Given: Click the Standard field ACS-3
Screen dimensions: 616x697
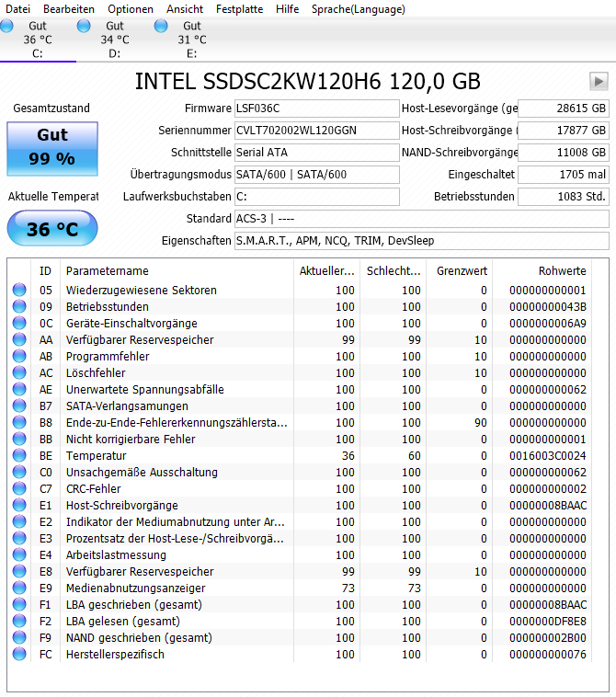Looking at the screenshot, I should [x=422, y=219].
